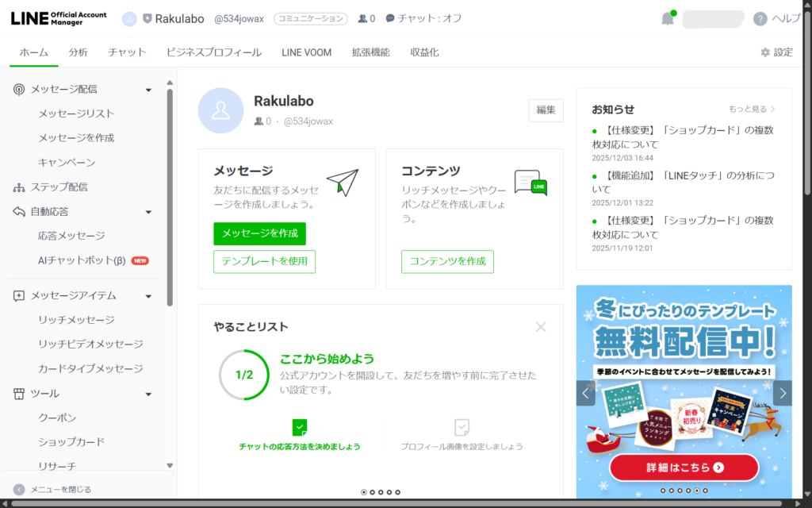Select the second carousel page dot

(x=372, y=492)
